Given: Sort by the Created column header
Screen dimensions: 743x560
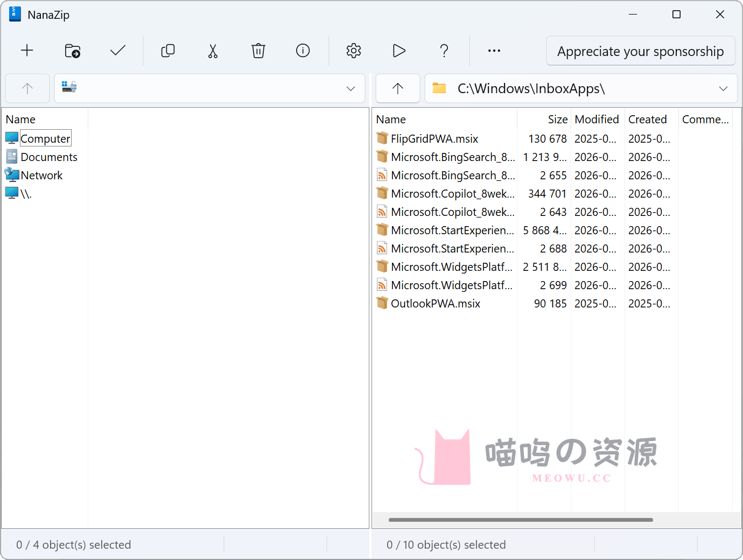Looking at the screenshot, I should (x=648, y=120).
